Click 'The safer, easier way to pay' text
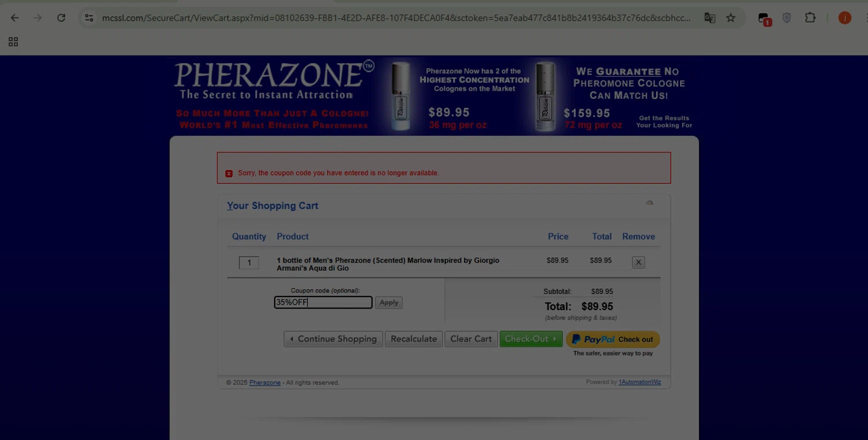Viewport: 868px width, 440px height. tap(613, 353)
